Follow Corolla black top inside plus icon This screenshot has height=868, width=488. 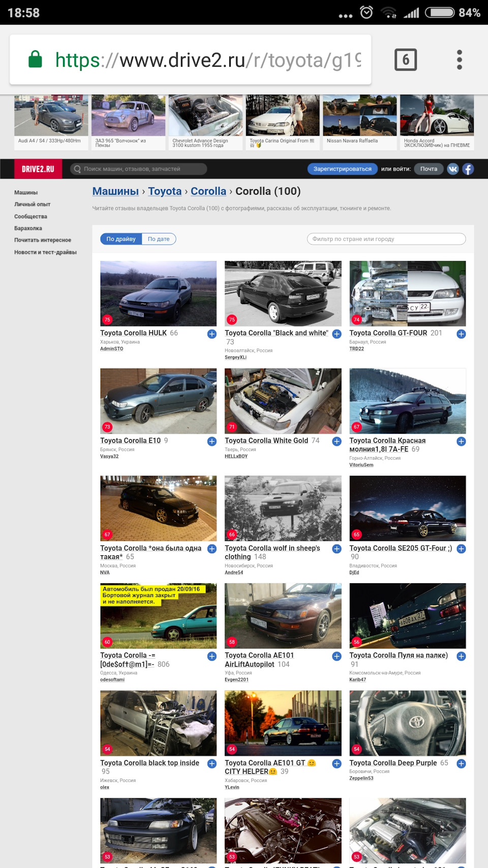[x=212, y=763]
